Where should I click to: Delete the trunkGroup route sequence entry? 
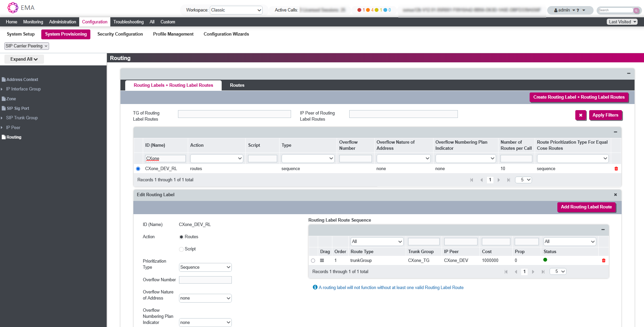click(603, 261)
